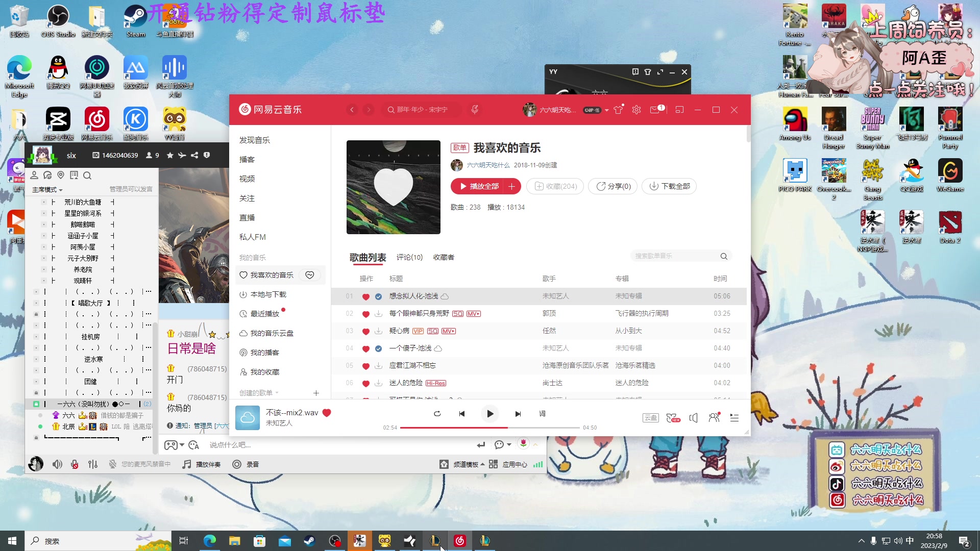Screen dimensions: 980x551
Task: Add a new playlist with plus icon
Action: pyautogui.click(x=316, y=393)
